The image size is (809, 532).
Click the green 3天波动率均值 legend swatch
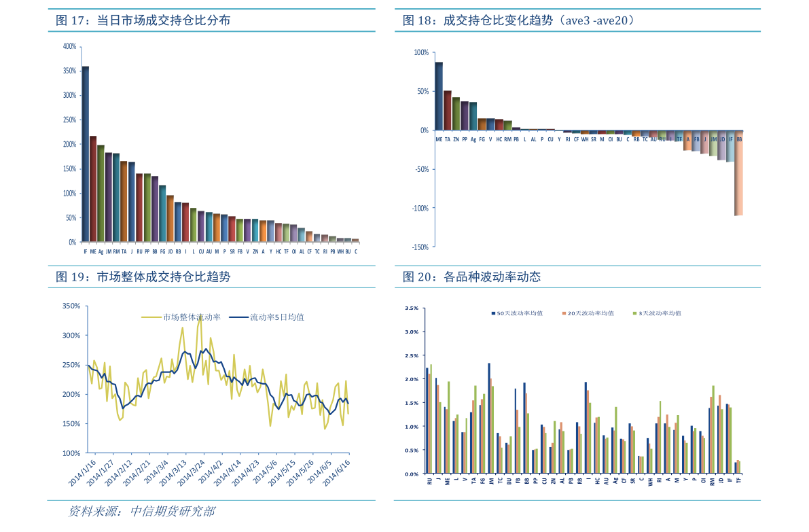click(634, 313)
